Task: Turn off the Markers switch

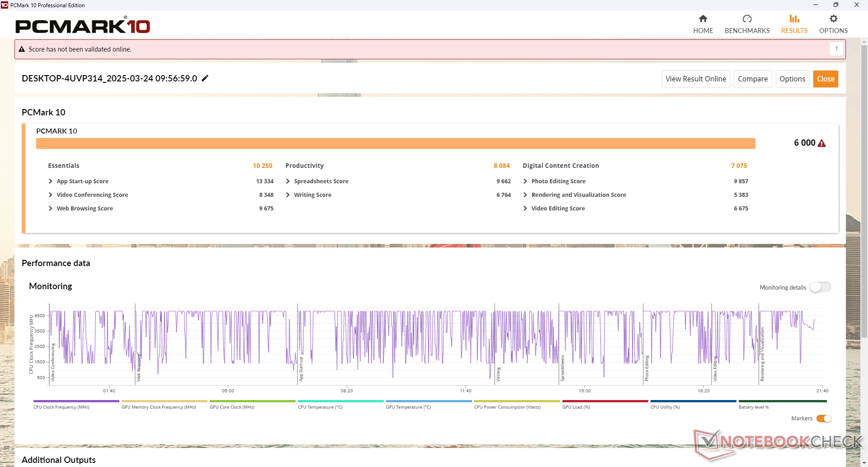Action: (x=824, y=419)
